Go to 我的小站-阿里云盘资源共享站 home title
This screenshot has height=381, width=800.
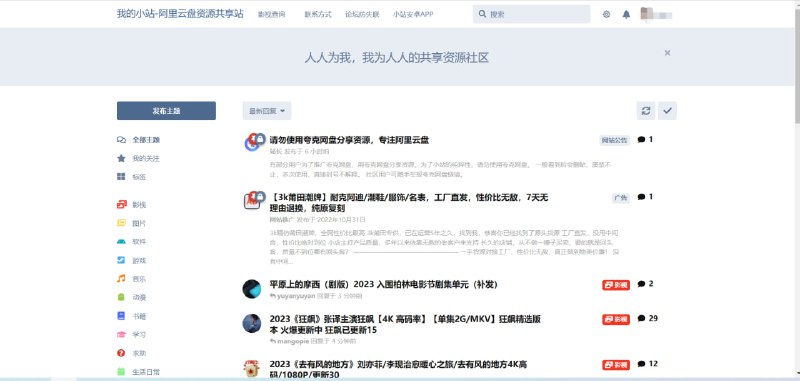tap(180, 14)
